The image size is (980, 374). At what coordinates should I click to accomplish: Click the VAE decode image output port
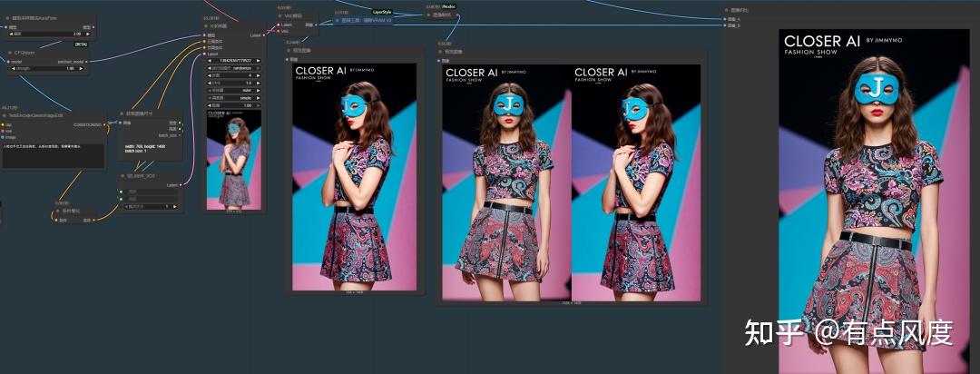(x=316, y=25)
